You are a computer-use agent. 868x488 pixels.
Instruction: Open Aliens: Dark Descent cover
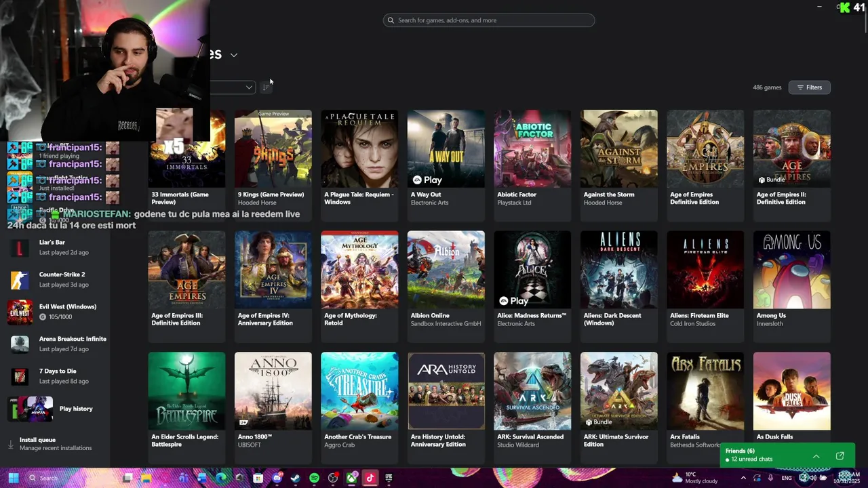click(x=618, y=270)
